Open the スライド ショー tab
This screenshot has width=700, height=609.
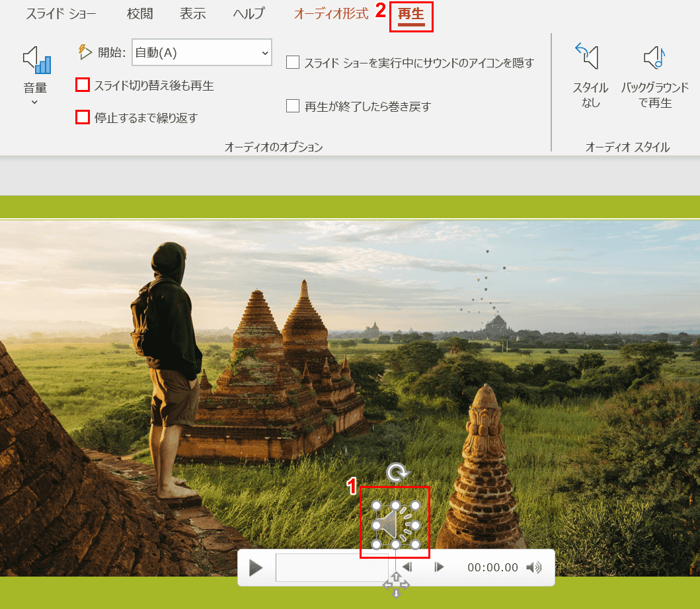click(61, 14)
